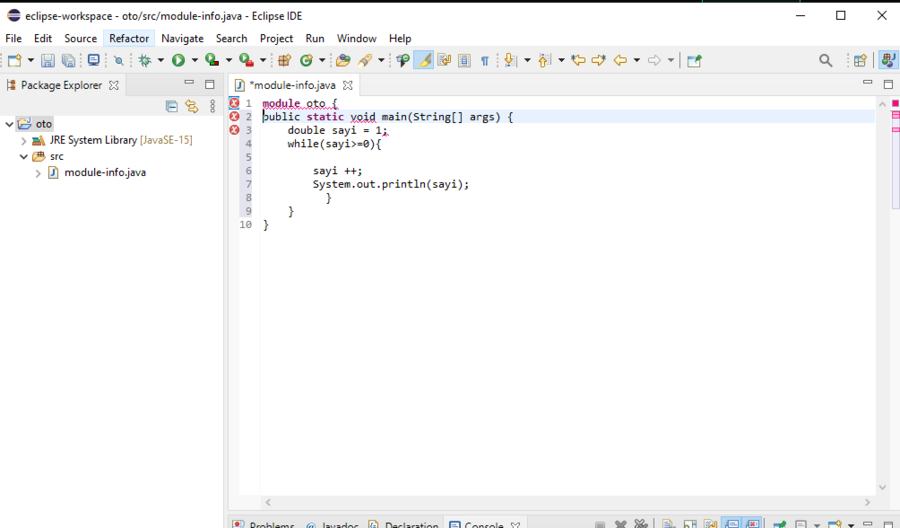This screenshot has width=900, height=528.
Task: Click the error marker on line 3
Action: click(234, 130)
